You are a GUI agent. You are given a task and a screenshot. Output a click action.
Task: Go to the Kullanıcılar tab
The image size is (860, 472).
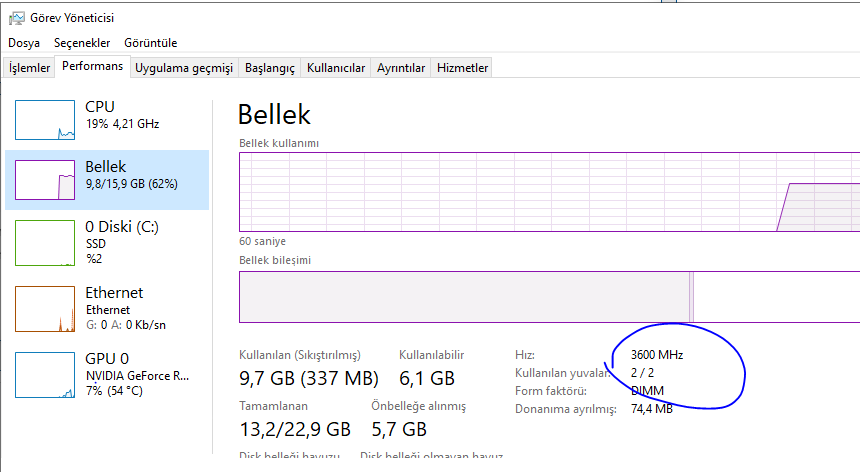click(x=336, y=68)
